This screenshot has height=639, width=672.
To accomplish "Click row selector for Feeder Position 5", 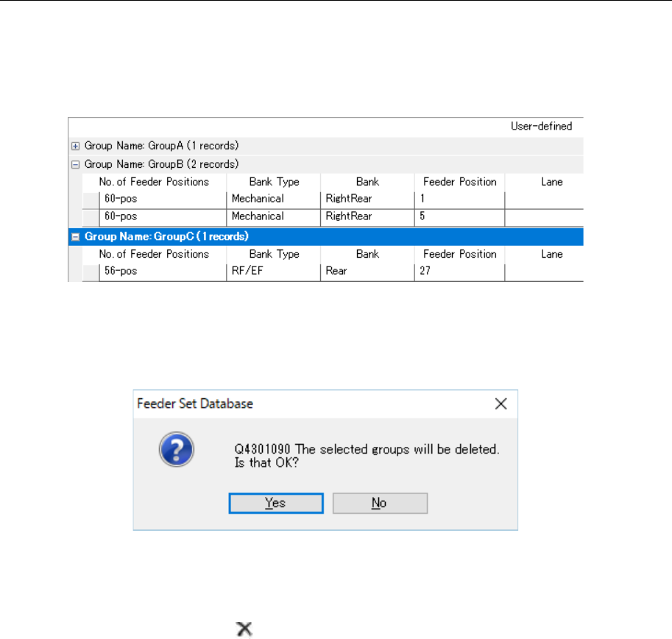I will pos(91,218).
